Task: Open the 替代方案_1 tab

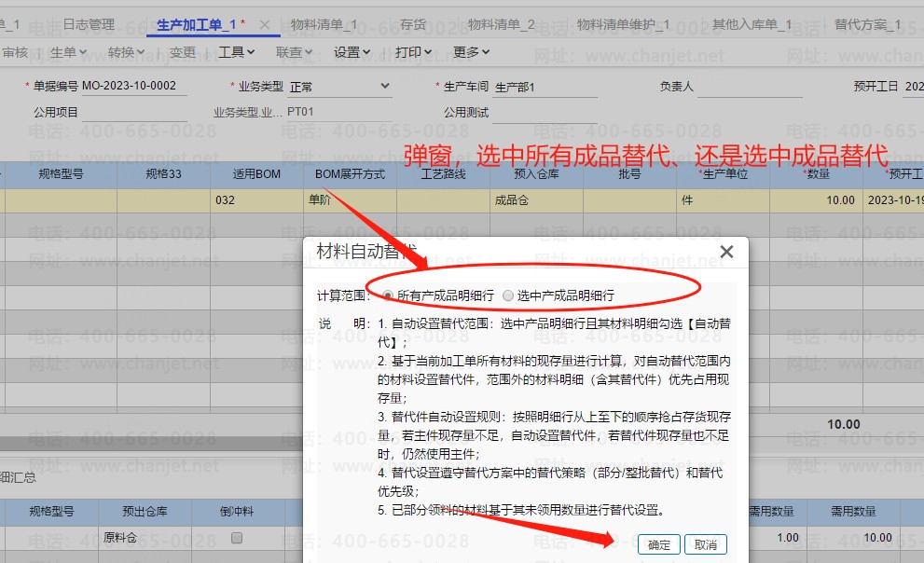Action: (867, 24)
